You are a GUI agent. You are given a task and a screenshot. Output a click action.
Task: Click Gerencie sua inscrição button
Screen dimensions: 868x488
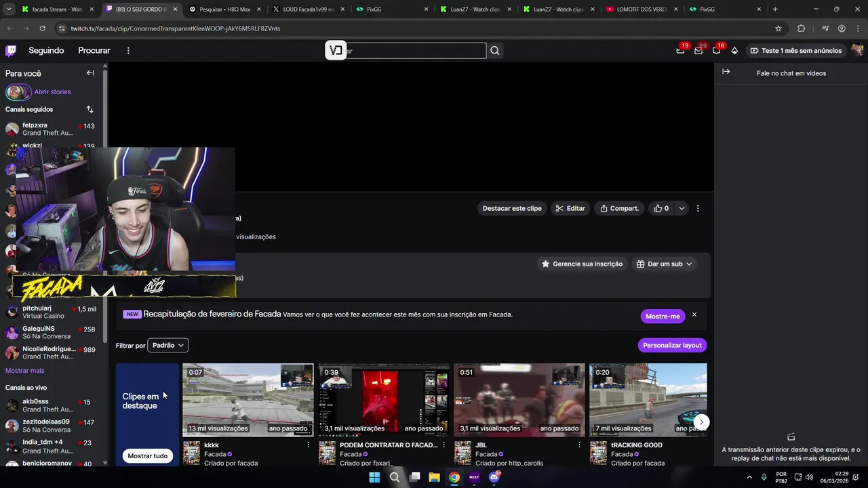(582, 264)
